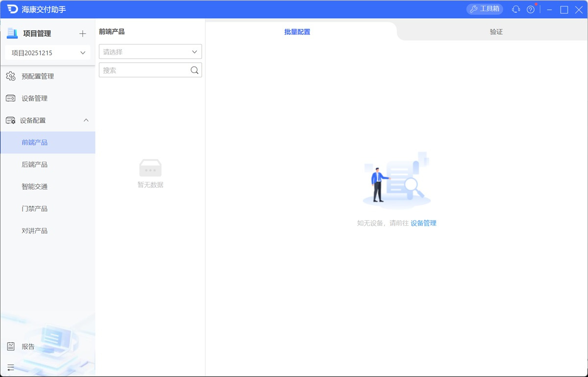
Task: Collapse the sidebar using bottom menu icon
Action: coord(11,367)
